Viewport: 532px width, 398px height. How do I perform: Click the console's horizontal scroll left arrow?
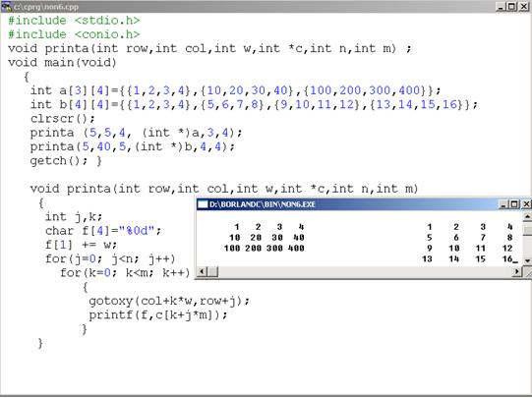[x=202, y=271]
